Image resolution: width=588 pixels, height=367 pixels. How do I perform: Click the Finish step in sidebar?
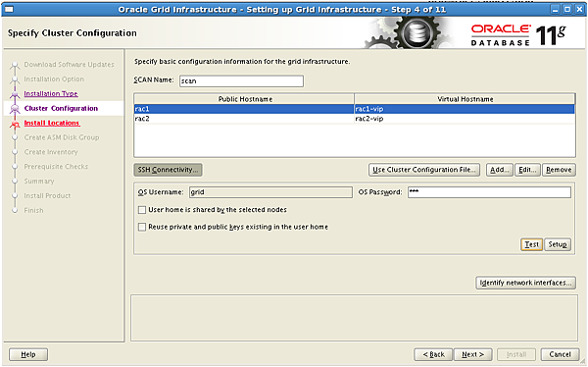33,210
